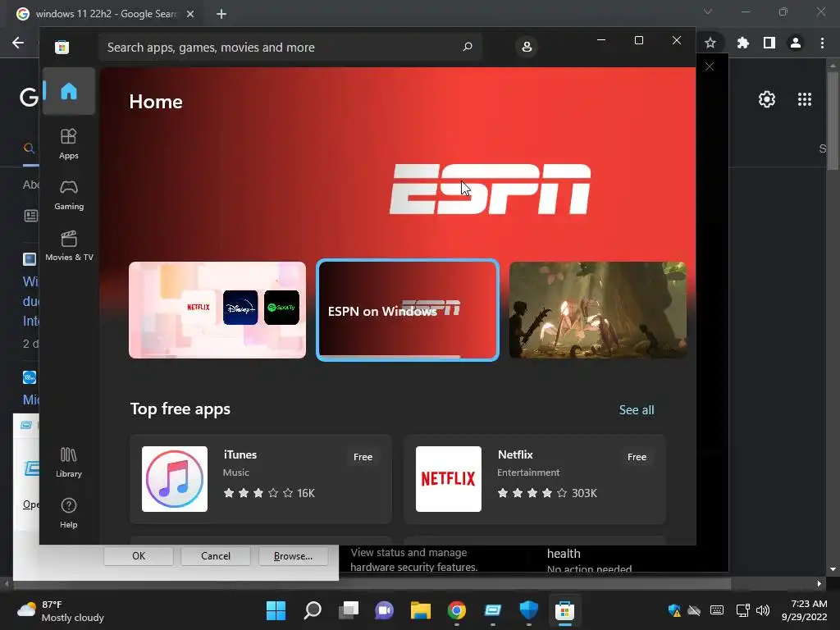
Task: Open Google apps grid icon
Action: click(x=805, y=99)
